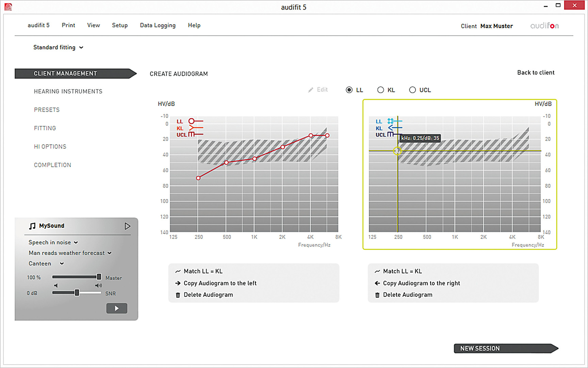Expand the Speech in noise dropdown
Image resolution: width=588 pixels, height=368 pixels.
[x=53, y=242]
